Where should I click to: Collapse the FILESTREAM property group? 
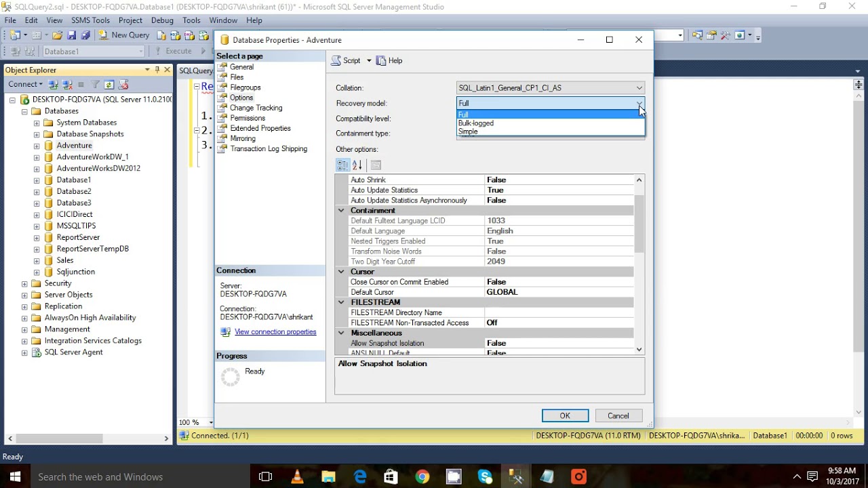341,302
